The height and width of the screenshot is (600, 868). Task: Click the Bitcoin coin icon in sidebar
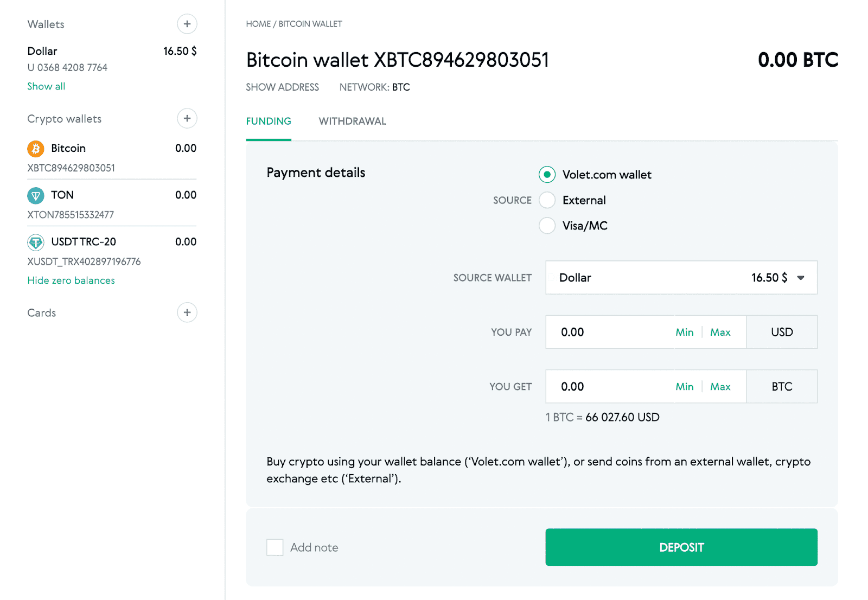point(35,148)
